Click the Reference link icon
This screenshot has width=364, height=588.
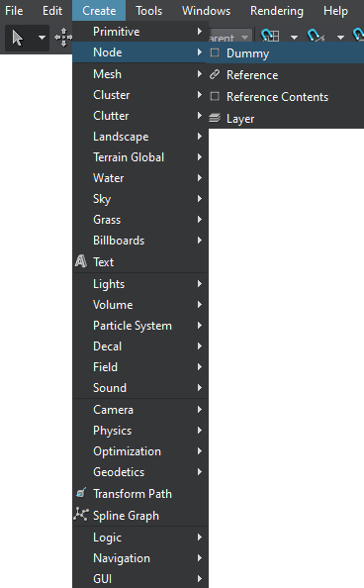[215, 74]
